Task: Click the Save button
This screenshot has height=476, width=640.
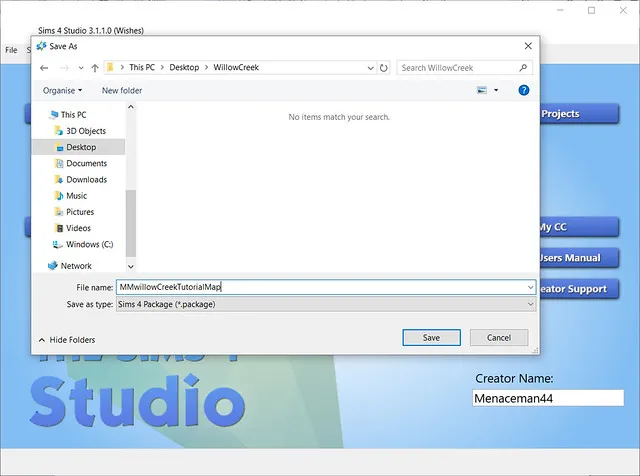Action: [x=431, y=338]
